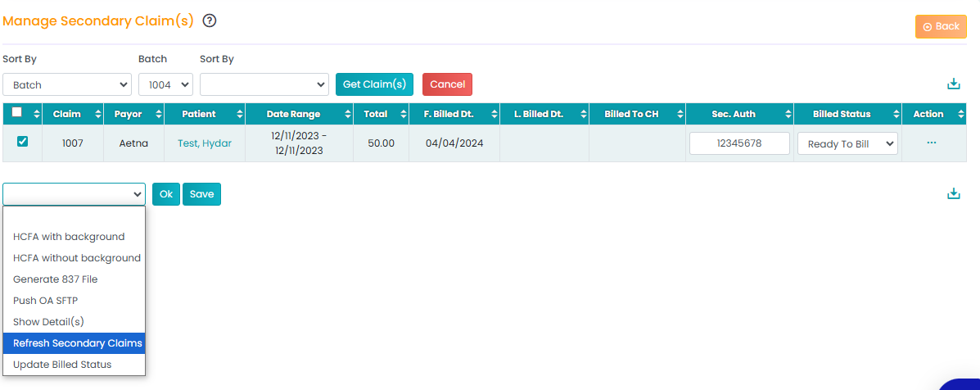The height and width of the screenshot is (390, 980).
Task: Click the Sec. Auth field containing 12345678
Action: point(739,143)
